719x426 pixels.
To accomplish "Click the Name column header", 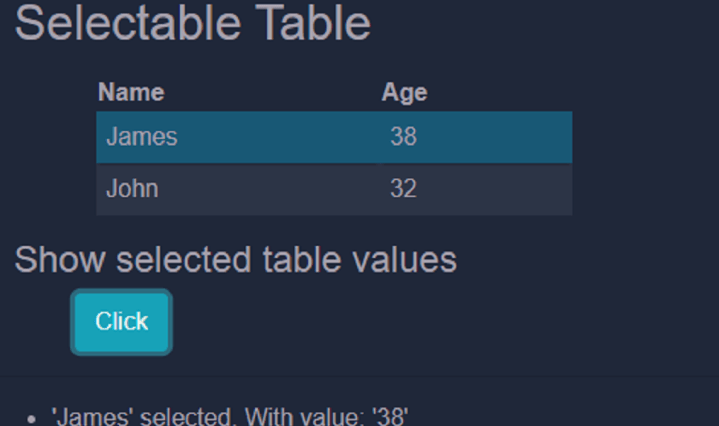I will [131, 93].
